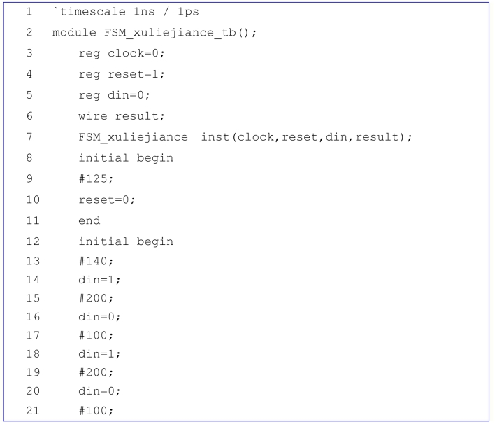Click line number 14
504x431 pixels.
30,283
